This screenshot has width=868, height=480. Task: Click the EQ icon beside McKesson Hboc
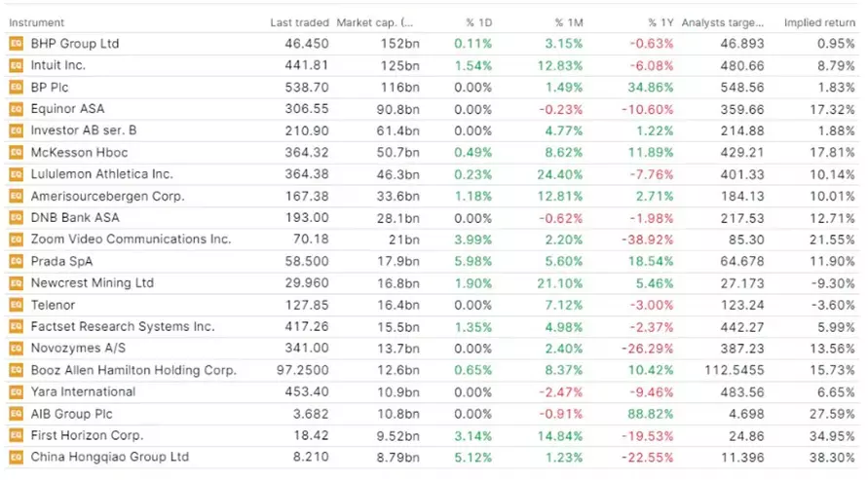(x=16, y=153)
